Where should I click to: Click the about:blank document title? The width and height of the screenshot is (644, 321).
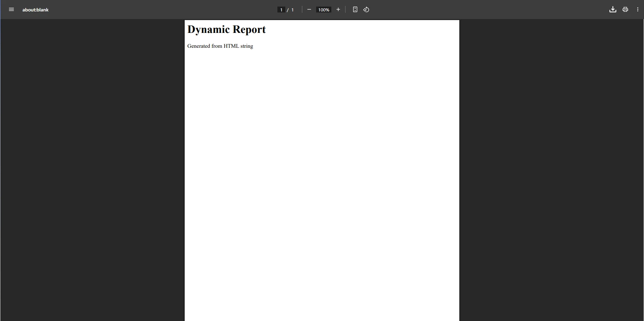[36, 10]
